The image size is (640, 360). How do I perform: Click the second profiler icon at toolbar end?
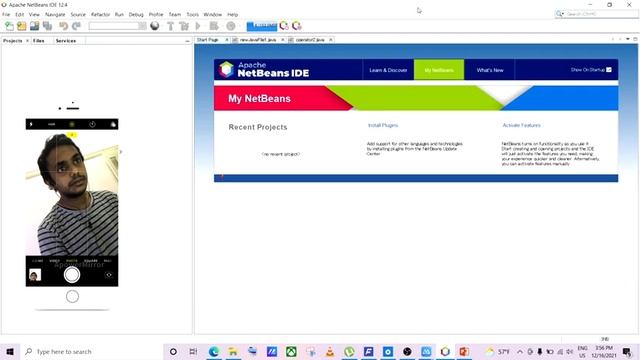[x=297, y=26]
